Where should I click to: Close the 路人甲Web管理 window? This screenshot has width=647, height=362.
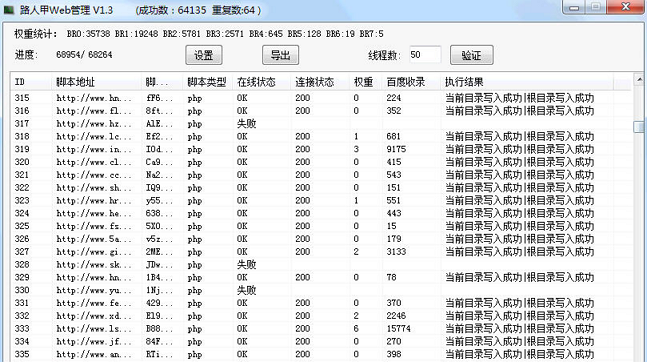626,7
